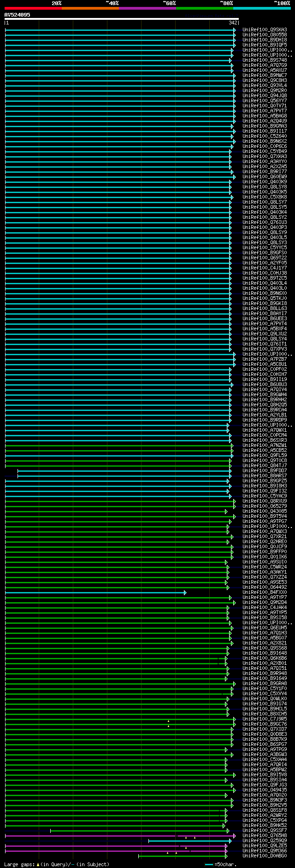This screenshot has height=868, width=295.
Task: Click the purple alignment bar for UniRef100_Q765H8
Action: pyautogui.click(x=120, y=836)
